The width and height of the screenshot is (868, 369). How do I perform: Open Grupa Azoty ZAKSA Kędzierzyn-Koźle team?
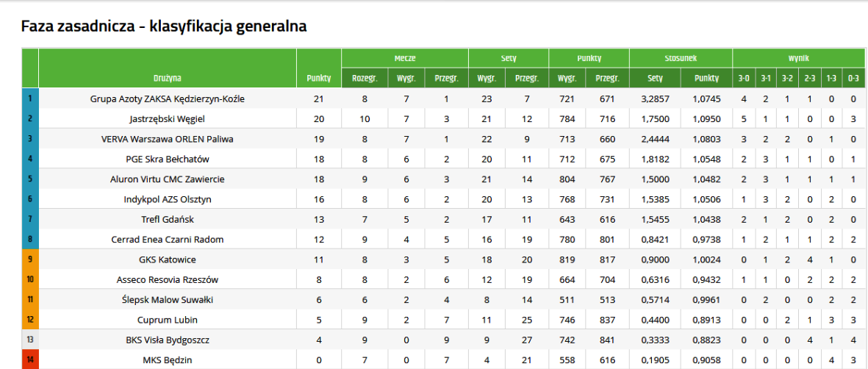pyautogui.click(x=168, y=98)
